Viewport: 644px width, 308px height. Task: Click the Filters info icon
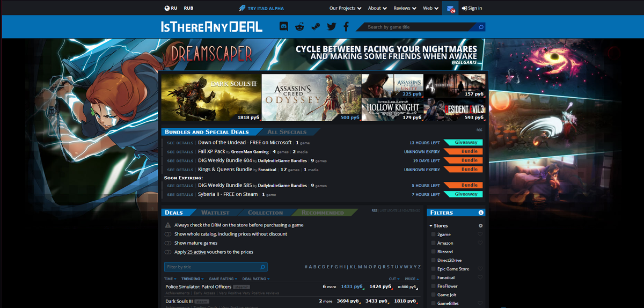[482, 212]
